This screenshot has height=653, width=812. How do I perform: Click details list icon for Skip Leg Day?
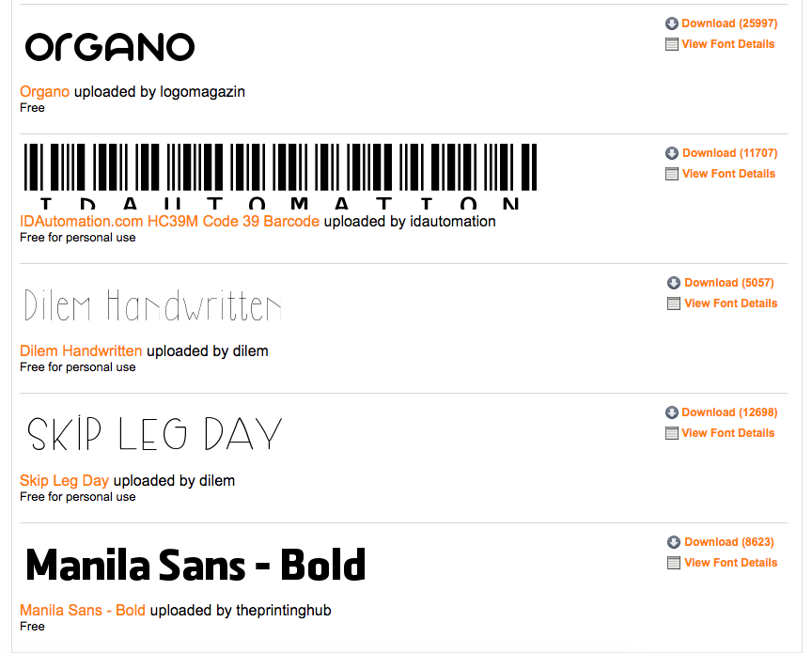pyautogui.click(x=672, y=433)
